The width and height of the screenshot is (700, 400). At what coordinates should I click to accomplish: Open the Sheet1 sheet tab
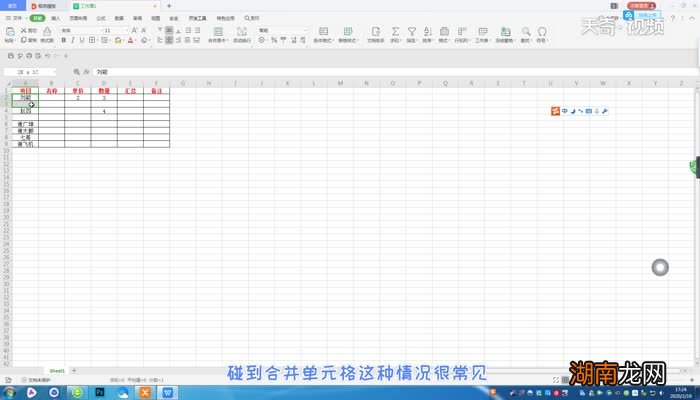pyautogui.click(x=57, y=371)
